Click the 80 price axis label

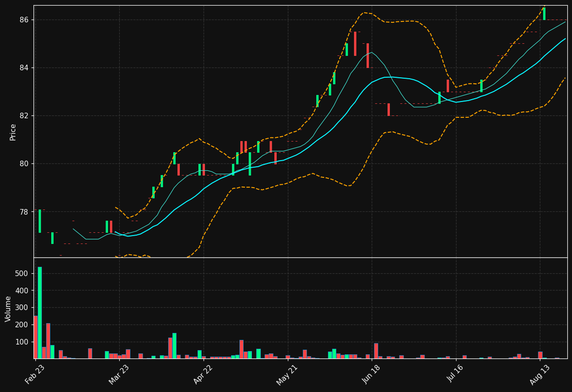tap(24, 163)
